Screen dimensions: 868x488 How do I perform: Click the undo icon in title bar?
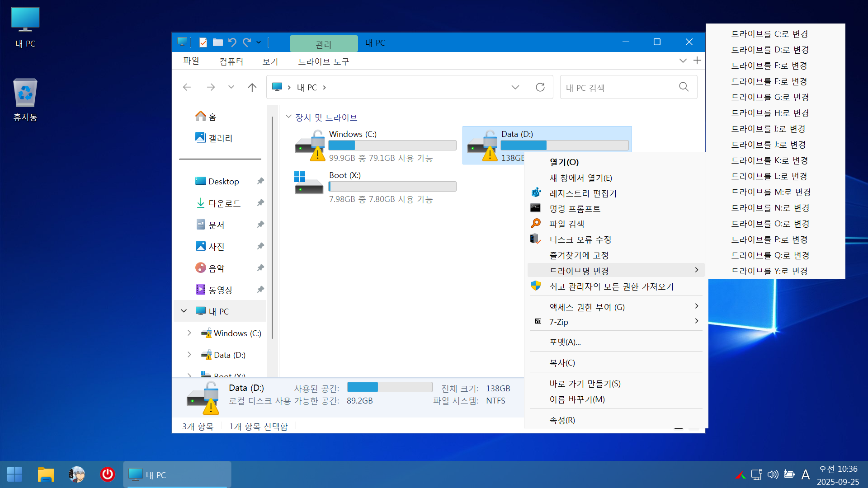[232, 42]
